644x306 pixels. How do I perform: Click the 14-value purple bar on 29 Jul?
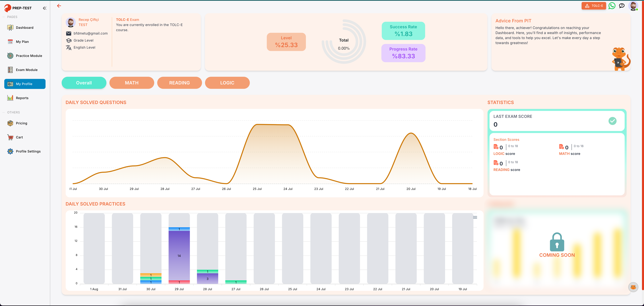pos(179,255)
